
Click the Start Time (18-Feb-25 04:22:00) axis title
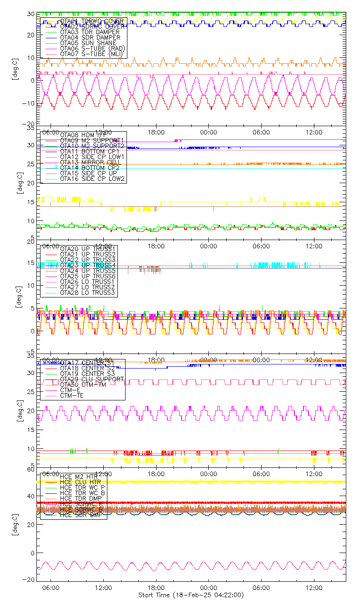191,595
